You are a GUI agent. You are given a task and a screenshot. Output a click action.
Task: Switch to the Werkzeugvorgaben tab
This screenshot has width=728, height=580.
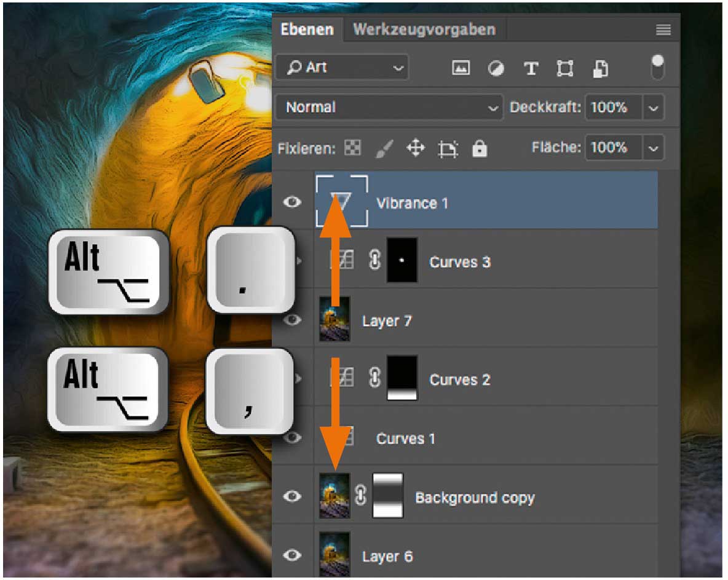click(424, 30)
